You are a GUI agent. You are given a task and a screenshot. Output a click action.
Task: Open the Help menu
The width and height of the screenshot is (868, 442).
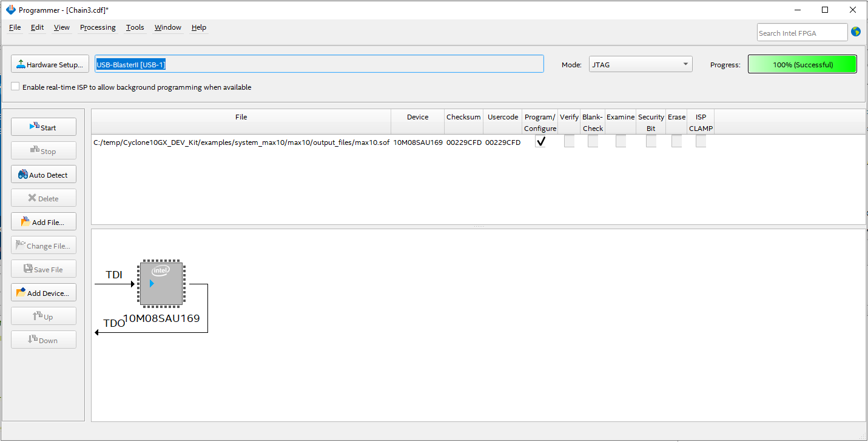coord(199,27)
